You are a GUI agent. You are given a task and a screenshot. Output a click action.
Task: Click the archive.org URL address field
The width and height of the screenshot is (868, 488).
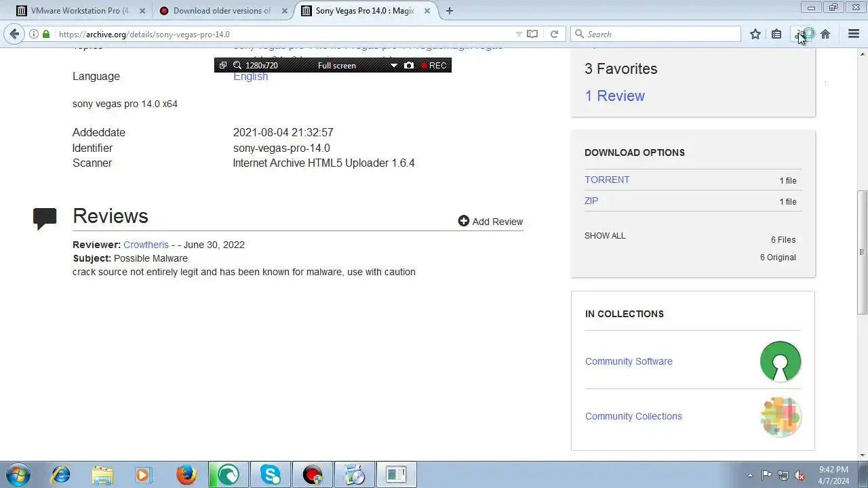coord(285,34)
